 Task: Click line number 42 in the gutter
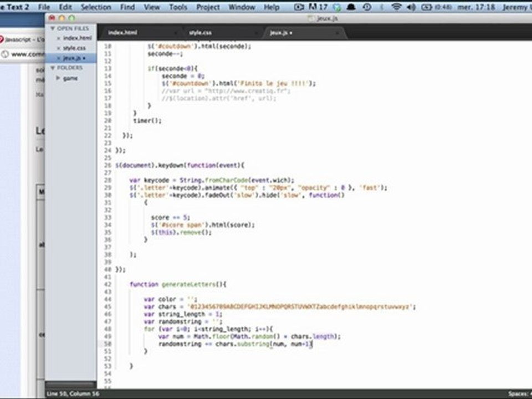108,284
